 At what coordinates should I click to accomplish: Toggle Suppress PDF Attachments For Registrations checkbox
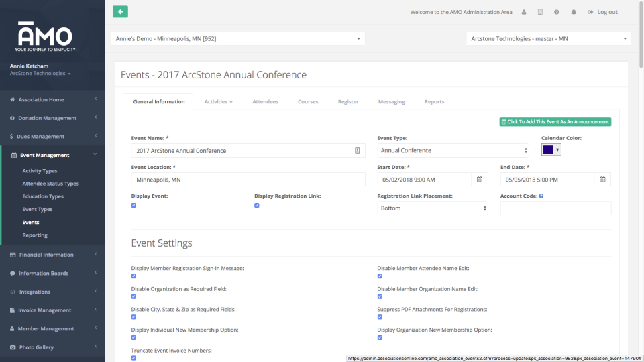(x=380, y=317)
